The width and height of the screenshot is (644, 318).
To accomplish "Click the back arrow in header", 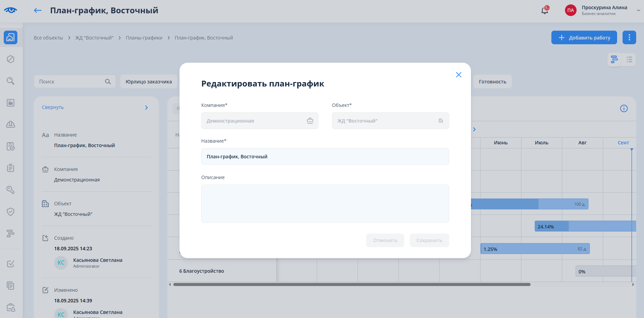I will [37, 11].
